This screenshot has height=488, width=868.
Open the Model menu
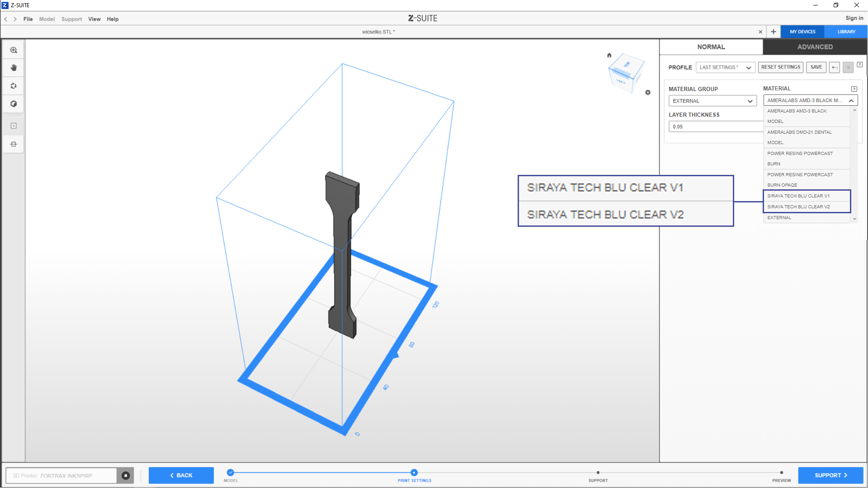(47, 19)
